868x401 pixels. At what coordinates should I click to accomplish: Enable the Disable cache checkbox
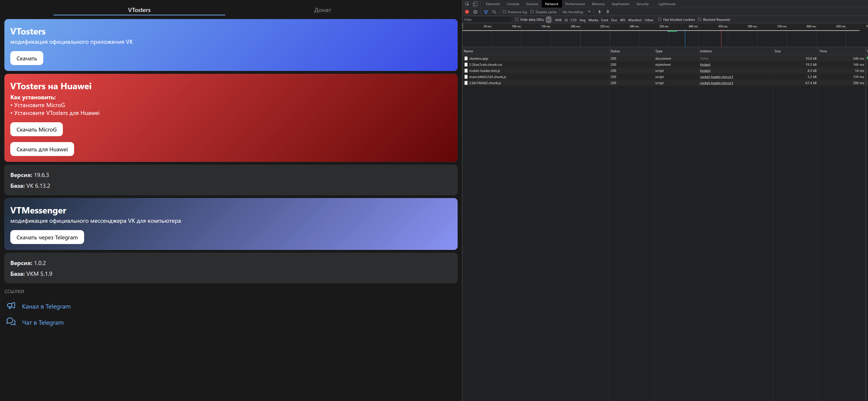532,12
